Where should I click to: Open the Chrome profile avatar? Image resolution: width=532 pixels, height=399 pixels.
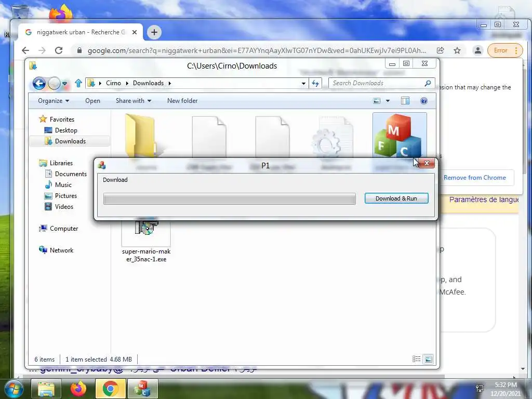pyautogui.click(x=478, y=50)
